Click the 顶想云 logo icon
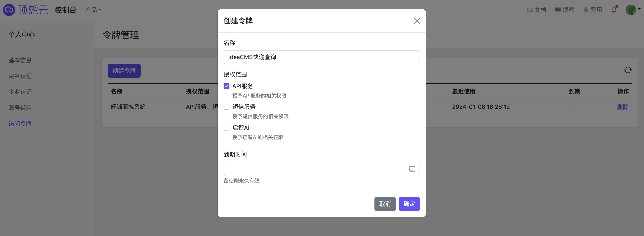The width and height of the screenshot is (644, 236). (9, 10)
